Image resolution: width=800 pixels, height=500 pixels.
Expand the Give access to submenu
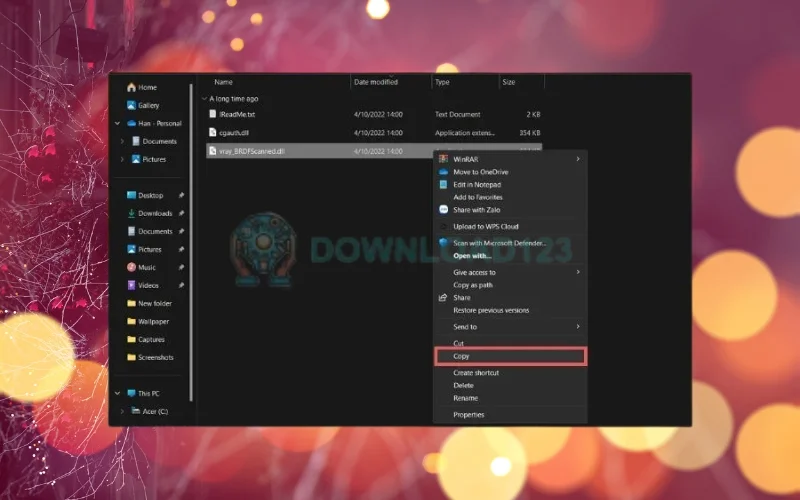coord(578,272)
